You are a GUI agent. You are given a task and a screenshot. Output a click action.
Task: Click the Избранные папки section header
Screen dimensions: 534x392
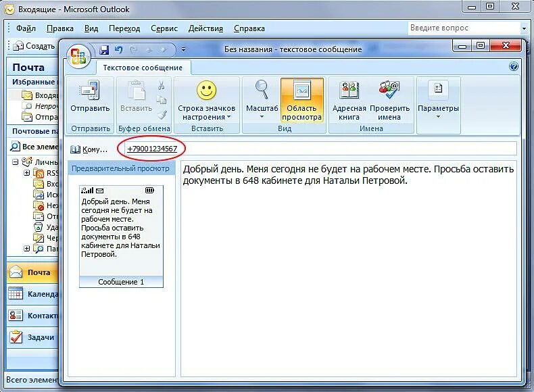32,82
